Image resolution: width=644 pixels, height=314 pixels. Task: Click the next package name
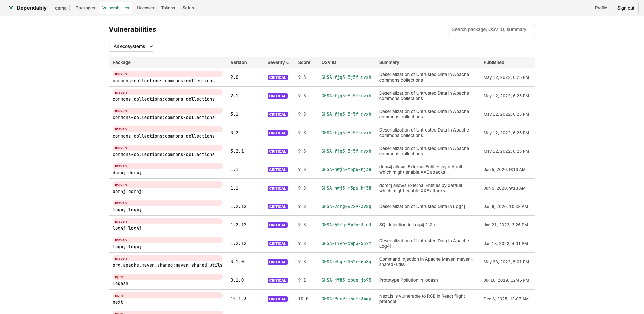click(118, 302)
